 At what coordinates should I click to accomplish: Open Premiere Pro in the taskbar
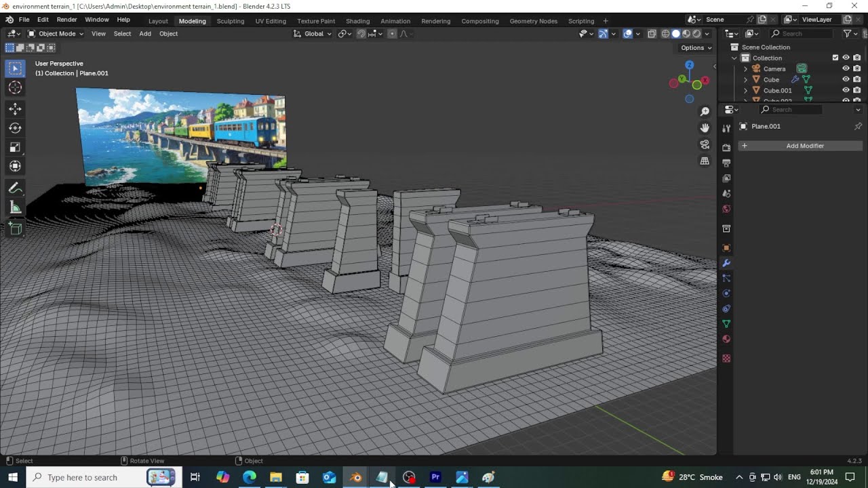pyautogui.click(x=435, y=477)
